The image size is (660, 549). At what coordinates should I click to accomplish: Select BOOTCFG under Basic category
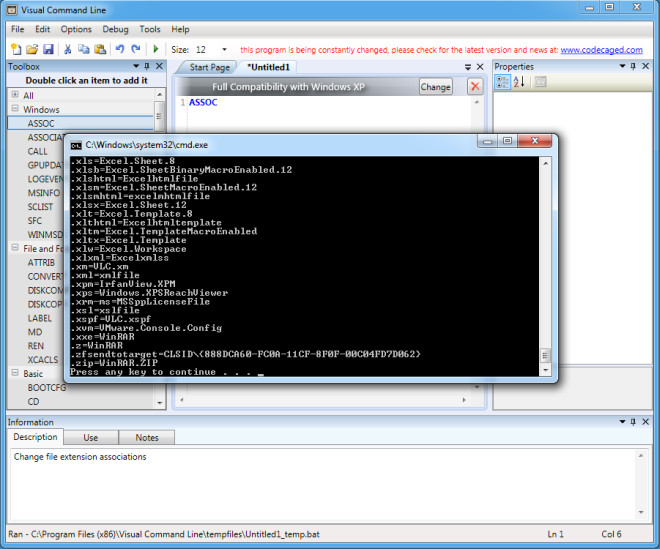(x=47, y=387)
